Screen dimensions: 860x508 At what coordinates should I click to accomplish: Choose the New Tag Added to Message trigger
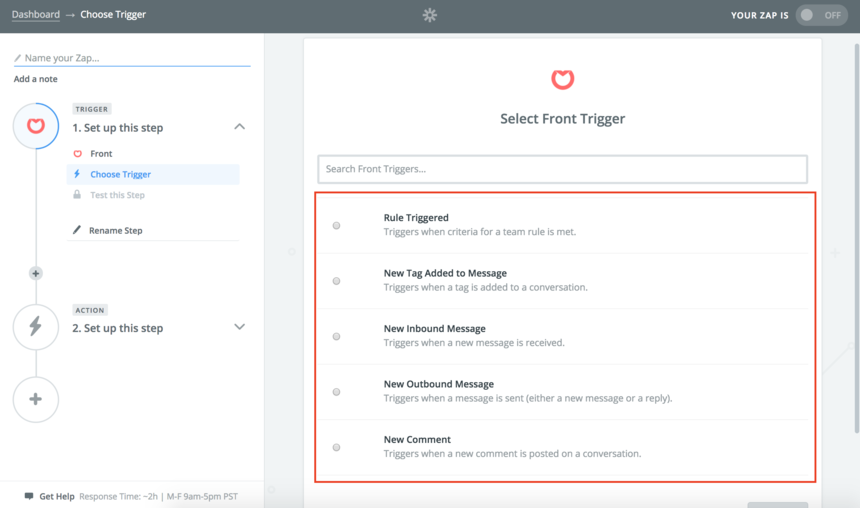563,280
